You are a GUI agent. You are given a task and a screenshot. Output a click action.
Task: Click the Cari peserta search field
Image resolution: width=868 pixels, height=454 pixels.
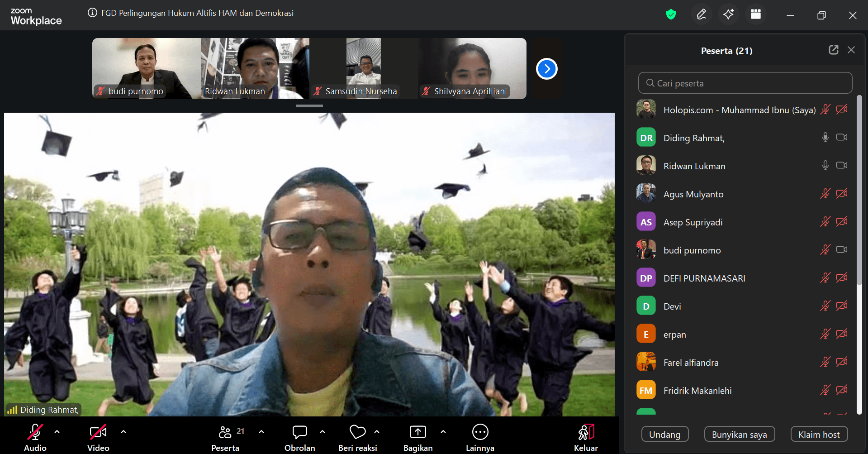pos(745,83)
